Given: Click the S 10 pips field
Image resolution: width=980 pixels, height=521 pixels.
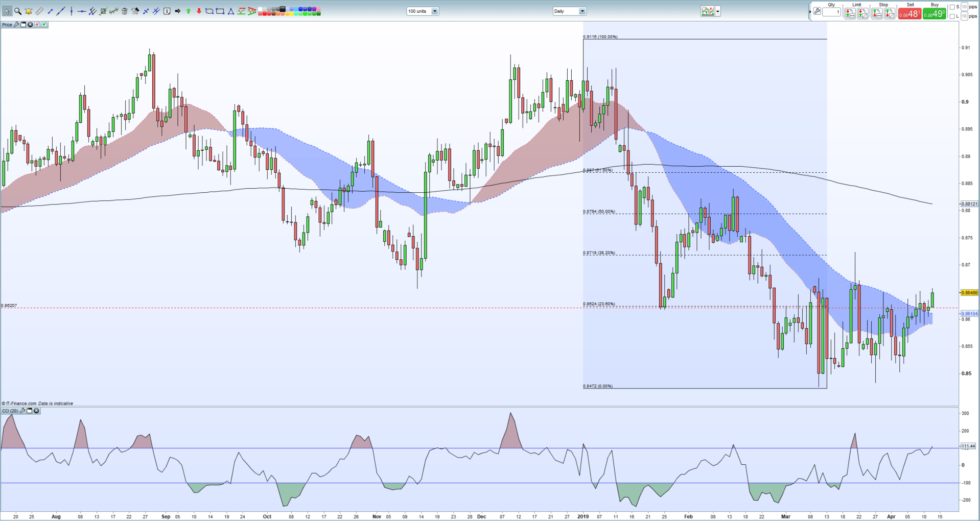Looking at the screenshot, I should click(x=964, y=7).
